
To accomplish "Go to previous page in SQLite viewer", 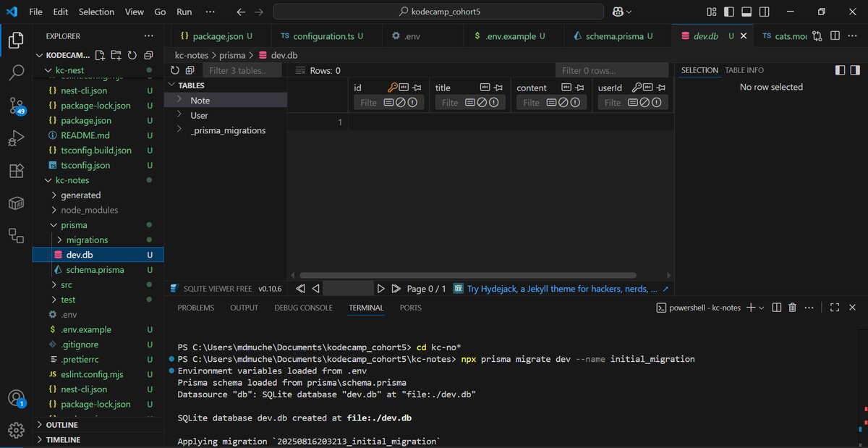I will tap(315, 289).
